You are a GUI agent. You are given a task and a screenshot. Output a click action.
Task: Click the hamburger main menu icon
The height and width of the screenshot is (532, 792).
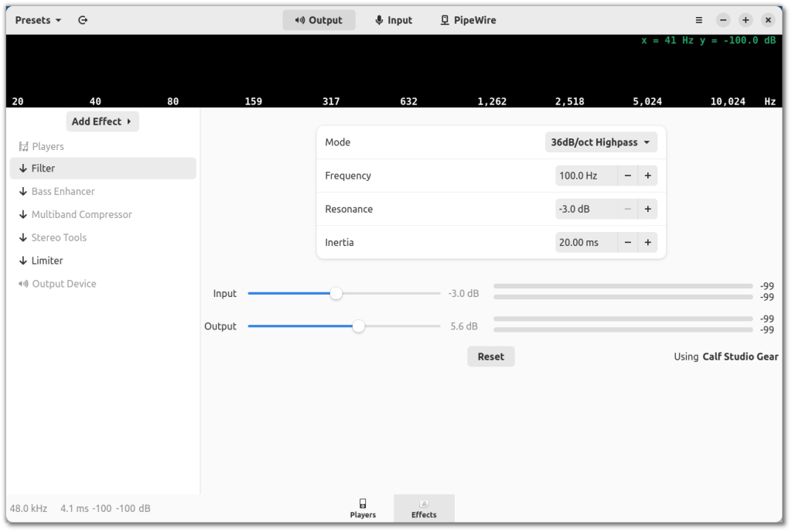[x=699, y=20]
